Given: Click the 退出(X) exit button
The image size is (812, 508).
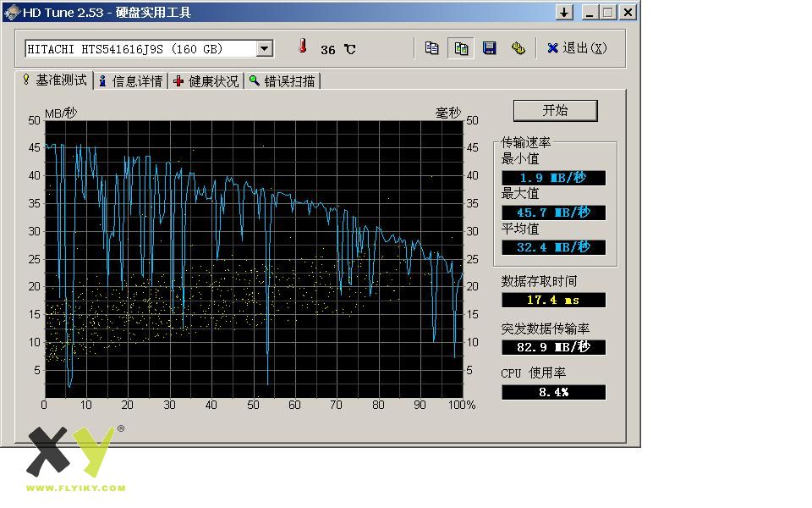Looking at the screenshot, I should [x=577, y=48].
